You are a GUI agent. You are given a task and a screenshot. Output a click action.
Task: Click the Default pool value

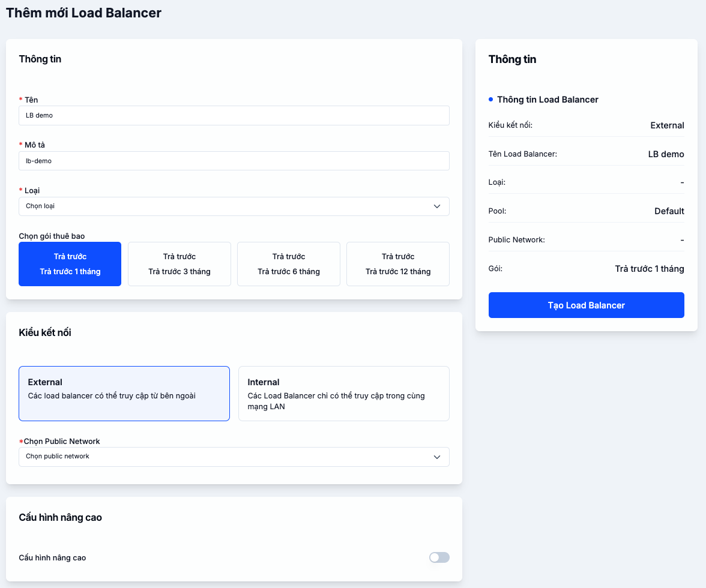pos(669,211)
